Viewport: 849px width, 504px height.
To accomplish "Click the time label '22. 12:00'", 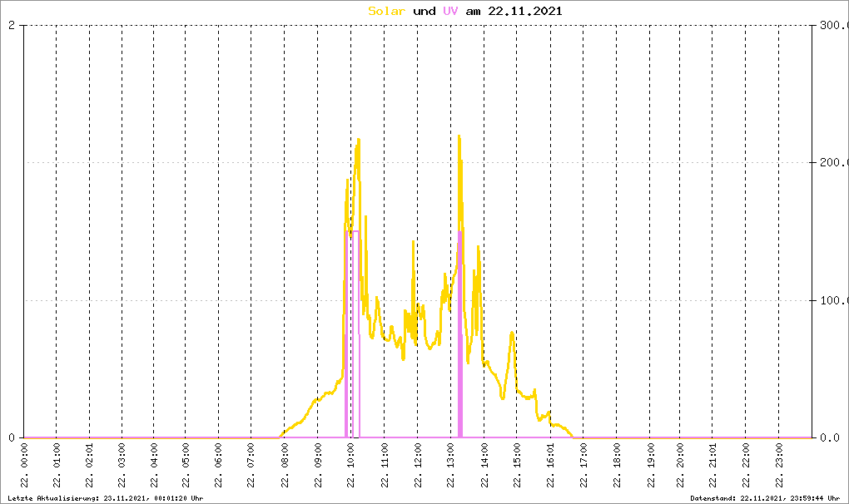I will click(418, 466).
